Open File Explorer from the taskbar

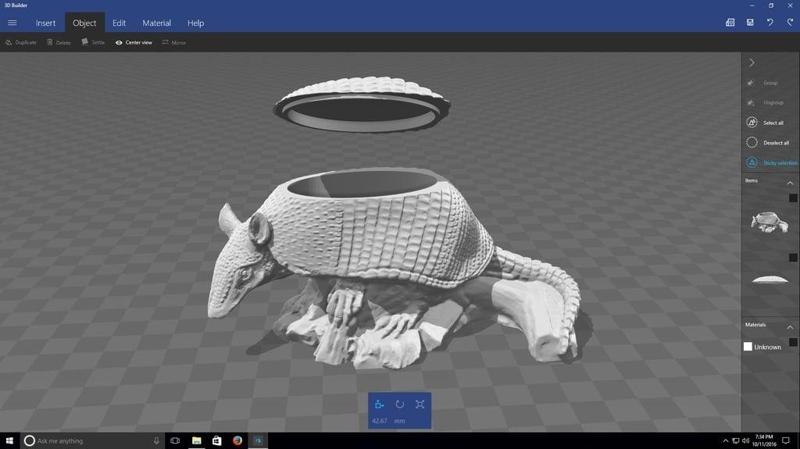196,441
